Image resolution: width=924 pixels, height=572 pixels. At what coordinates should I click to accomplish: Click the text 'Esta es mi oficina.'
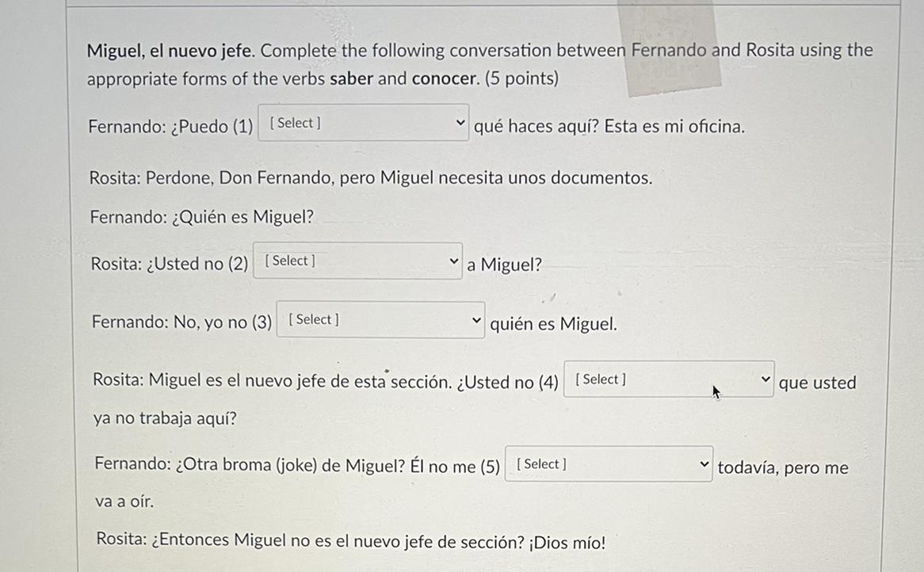674,126
